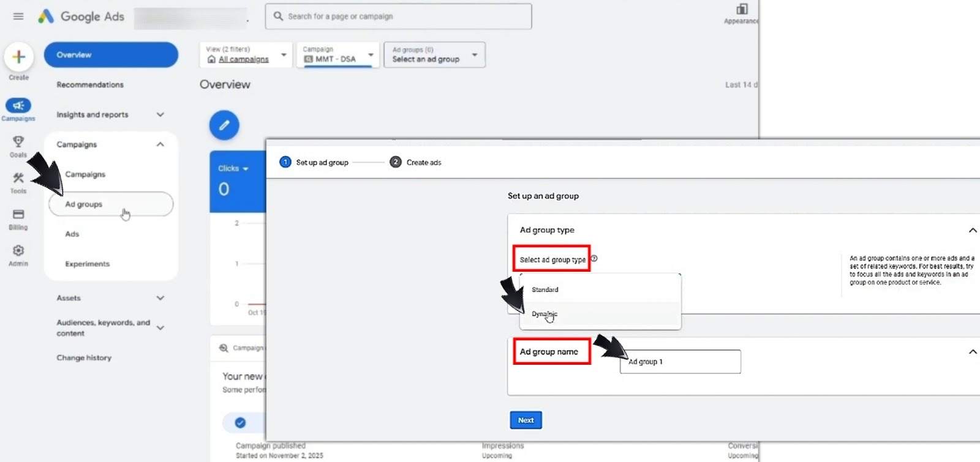The image size is (980, 462).
Task: Click the blue pencil edit button
Action: tap(224, 125)
